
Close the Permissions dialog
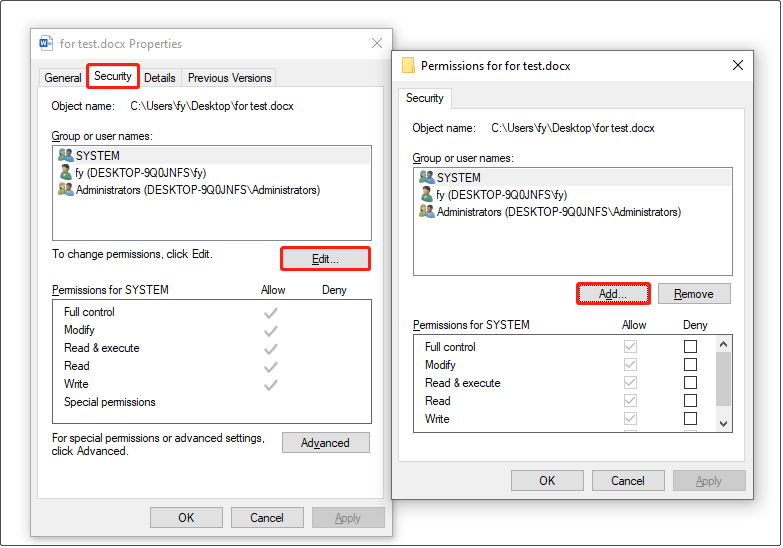click(738, 65)
